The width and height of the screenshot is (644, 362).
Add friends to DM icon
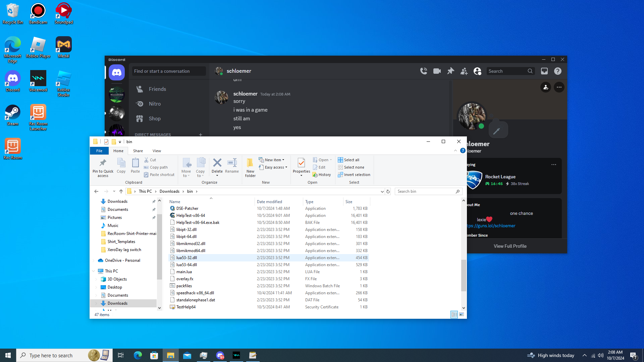click(x=464, y=71)
